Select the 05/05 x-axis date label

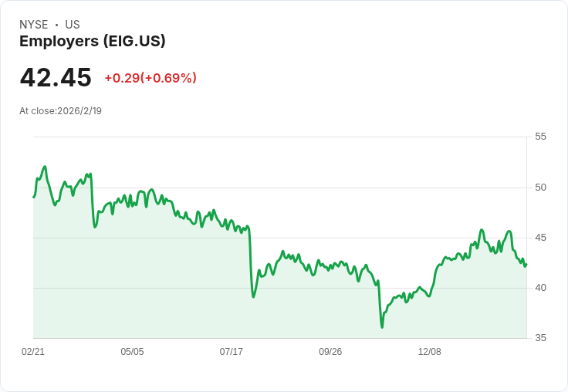pos(132,351)
